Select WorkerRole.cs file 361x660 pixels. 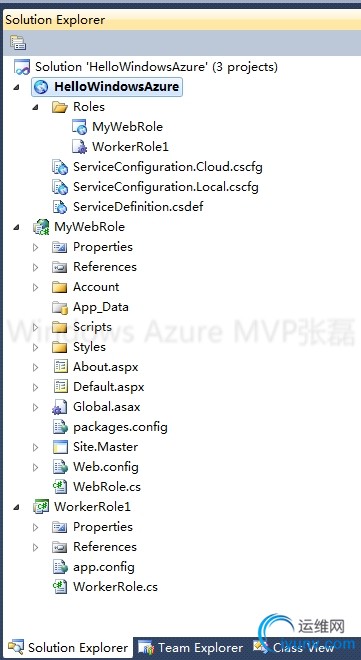point(115,587)
